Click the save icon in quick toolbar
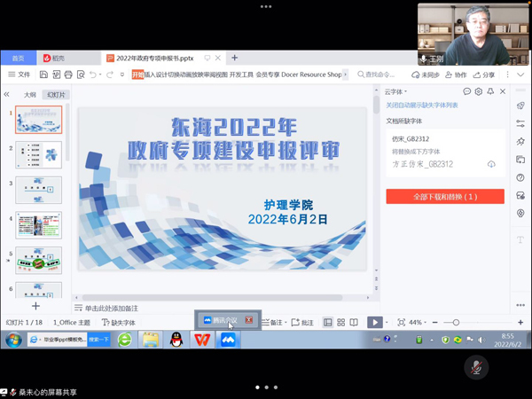 (43, 74)
